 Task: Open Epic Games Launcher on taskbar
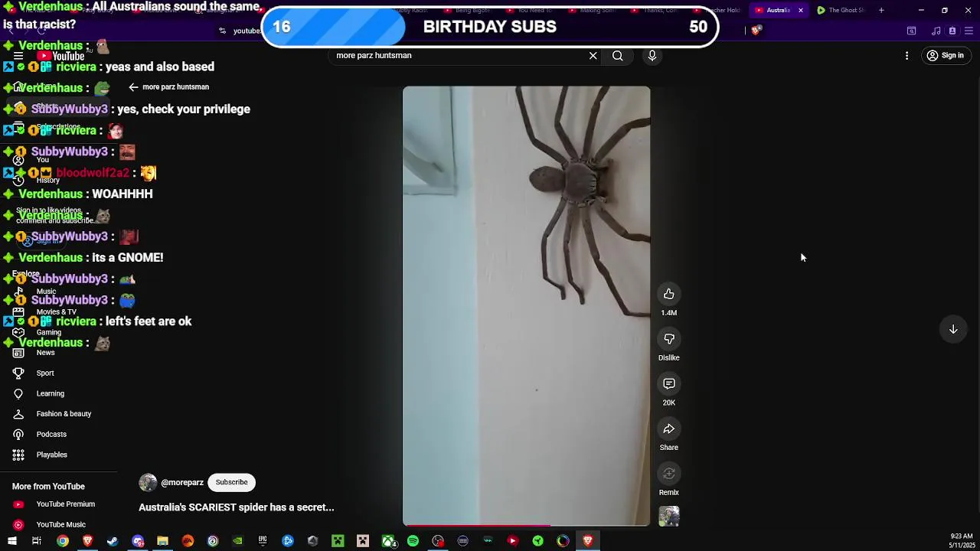tap(263, 541)
